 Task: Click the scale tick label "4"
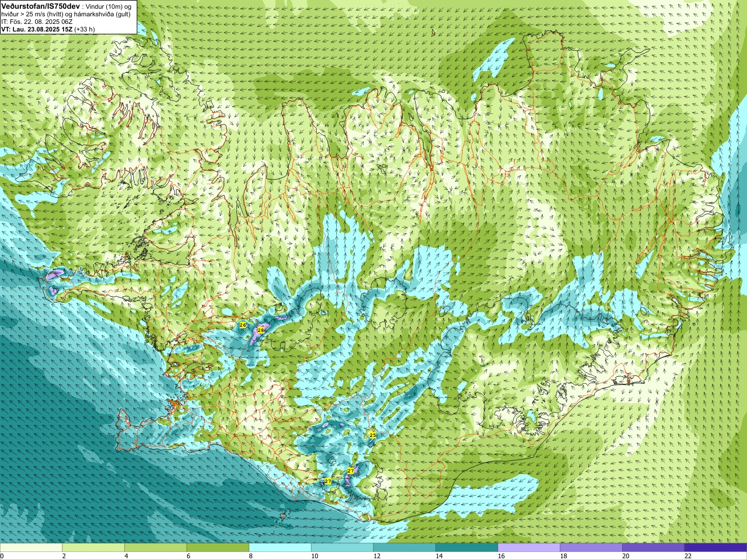click(x=126, y=556)
